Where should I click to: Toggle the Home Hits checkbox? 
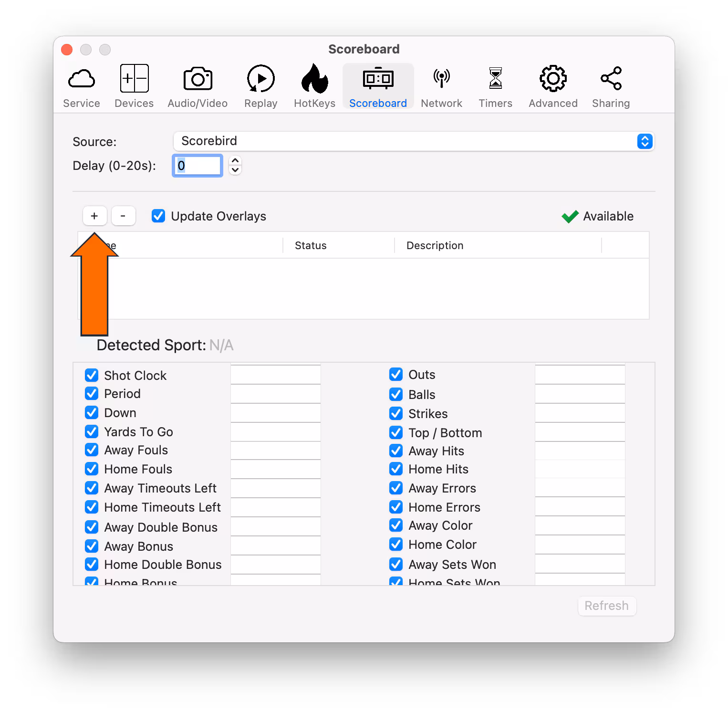pyautogui.click(x=396, y=469)
